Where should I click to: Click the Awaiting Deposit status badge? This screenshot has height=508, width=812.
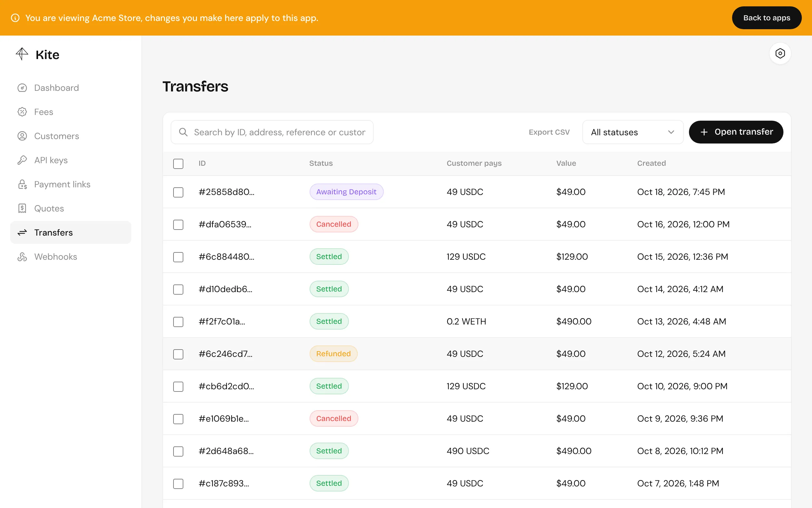[346, 192]
